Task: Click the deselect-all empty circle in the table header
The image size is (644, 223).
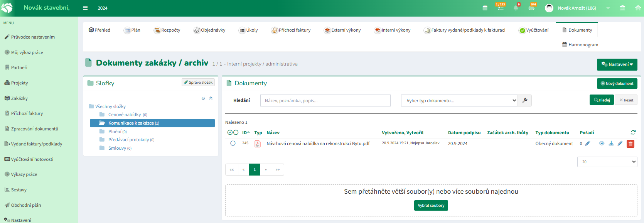Action: coord(236,133)
